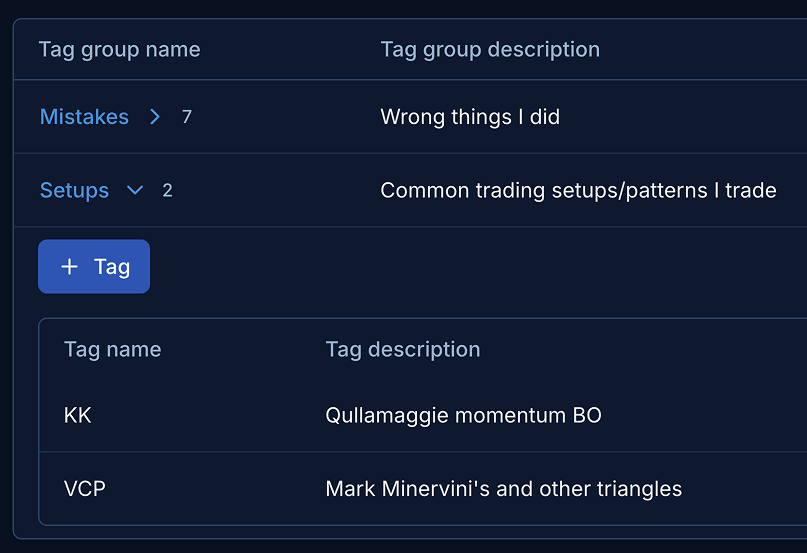
Task: Expand the Mistakes tag group chevron
Action: pyautogui.click(x=155, y=117)
